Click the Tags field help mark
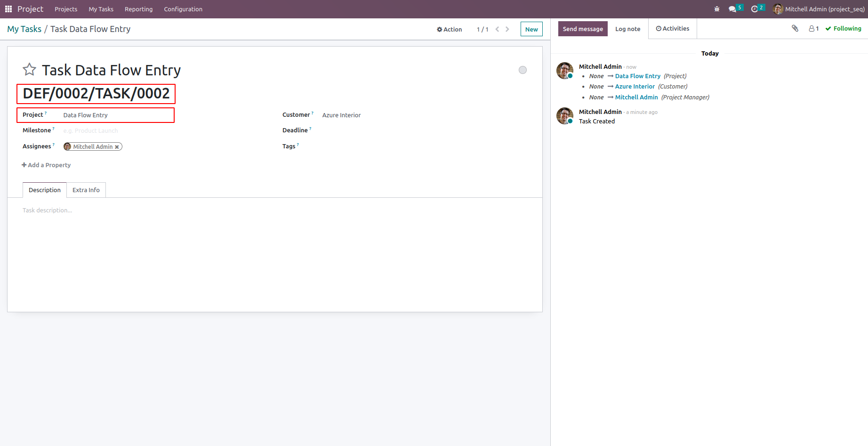Screen dimensions: 868x446 pyautogui.click(x=298, y=145)
